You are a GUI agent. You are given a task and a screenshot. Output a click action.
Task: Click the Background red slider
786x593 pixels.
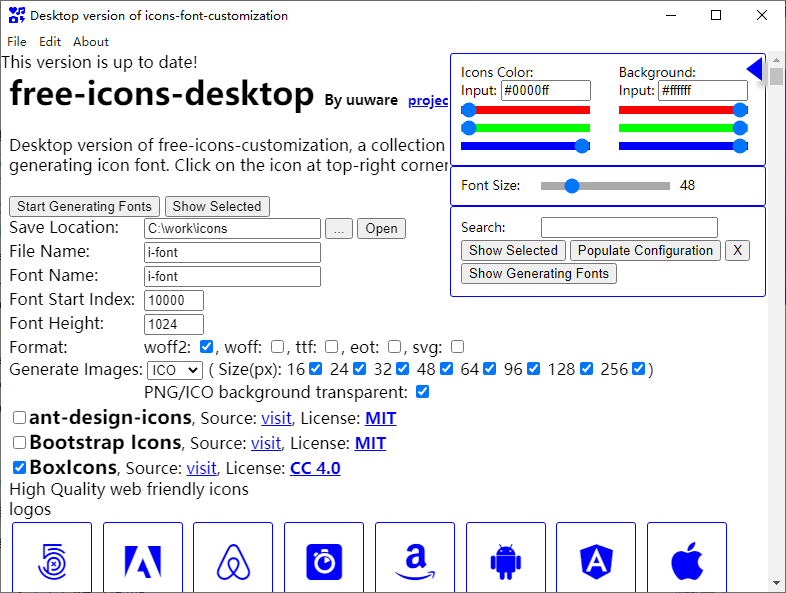tap(683, 110)
